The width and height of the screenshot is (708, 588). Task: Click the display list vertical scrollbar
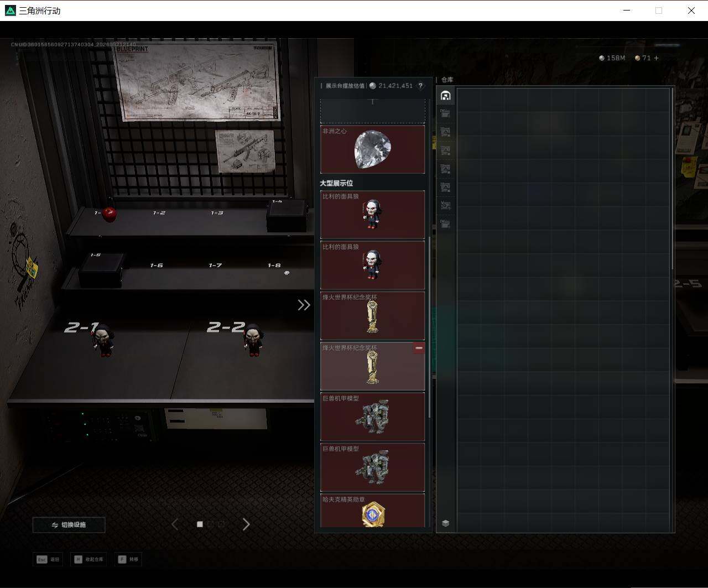pos(429,326)
